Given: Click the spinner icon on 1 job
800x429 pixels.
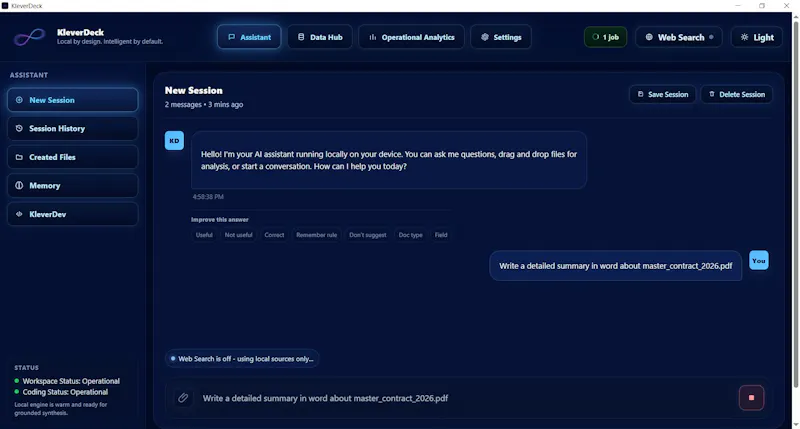Looking at the screenshot, I should point(595,37).
